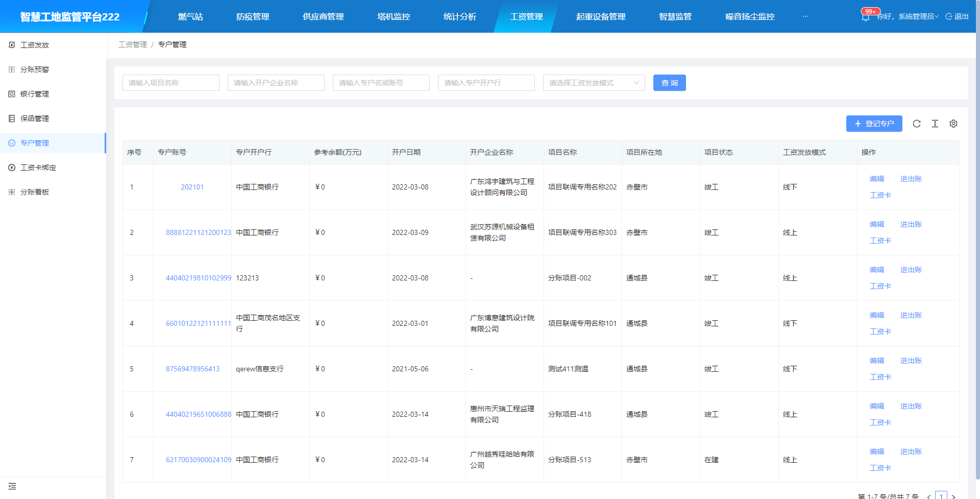Select 保函管理 in the sidebar
980x499 pixels.
53,118
